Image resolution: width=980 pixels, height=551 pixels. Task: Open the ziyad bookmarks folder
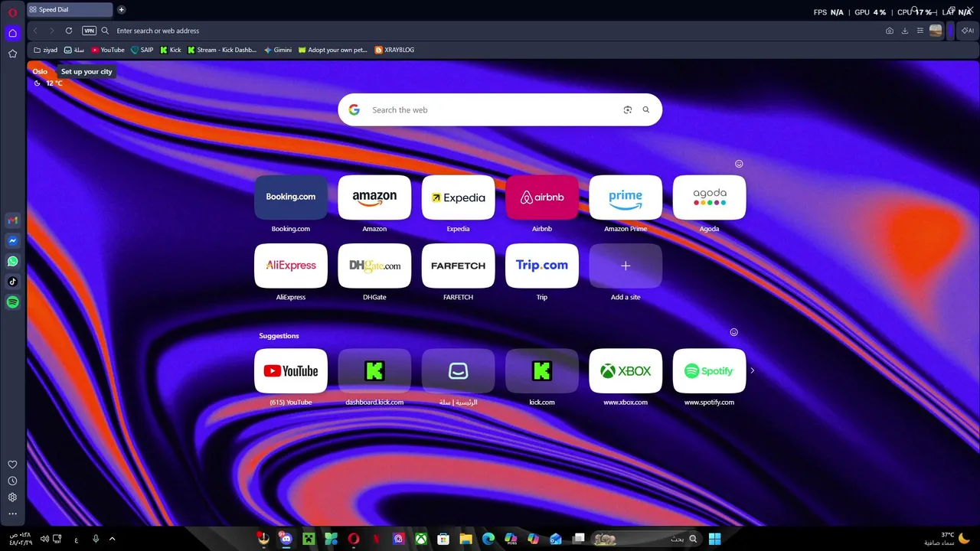(46, 50)
